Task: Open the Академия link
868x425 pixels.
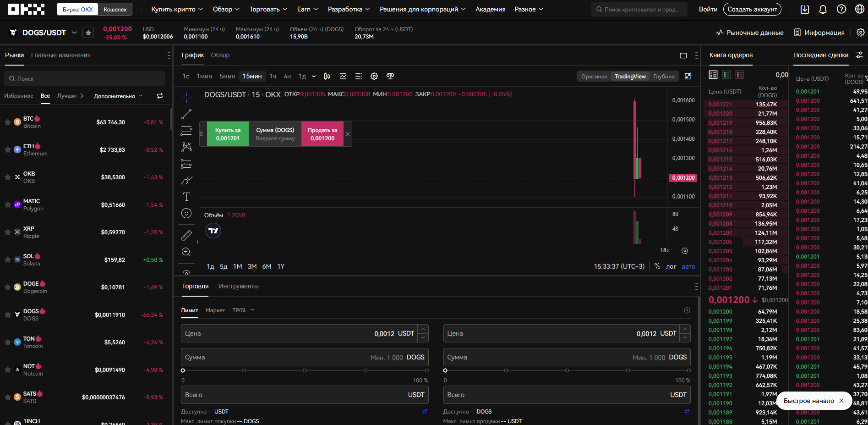Action: click(x=491, y=9)
